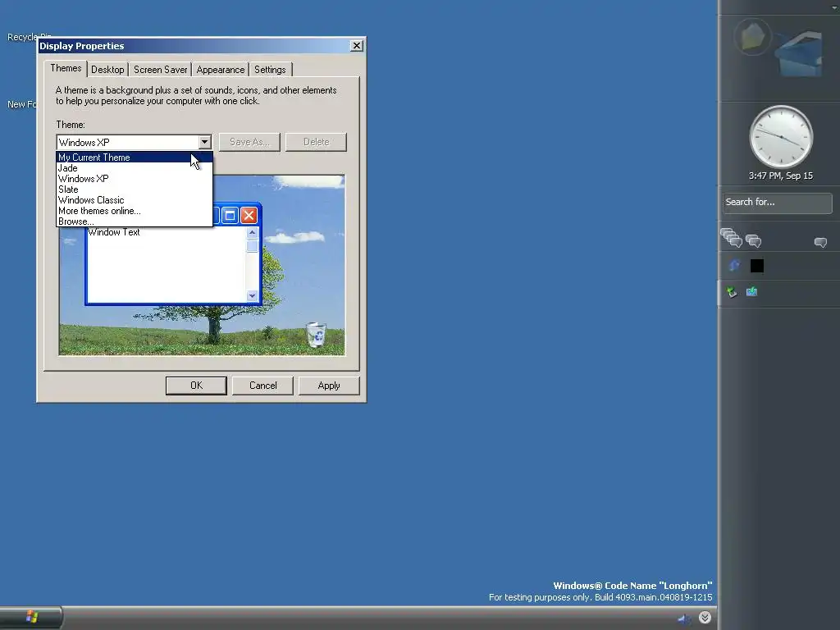
Task: Click the volume speaker tray icon
Action: tap(683, 619)
